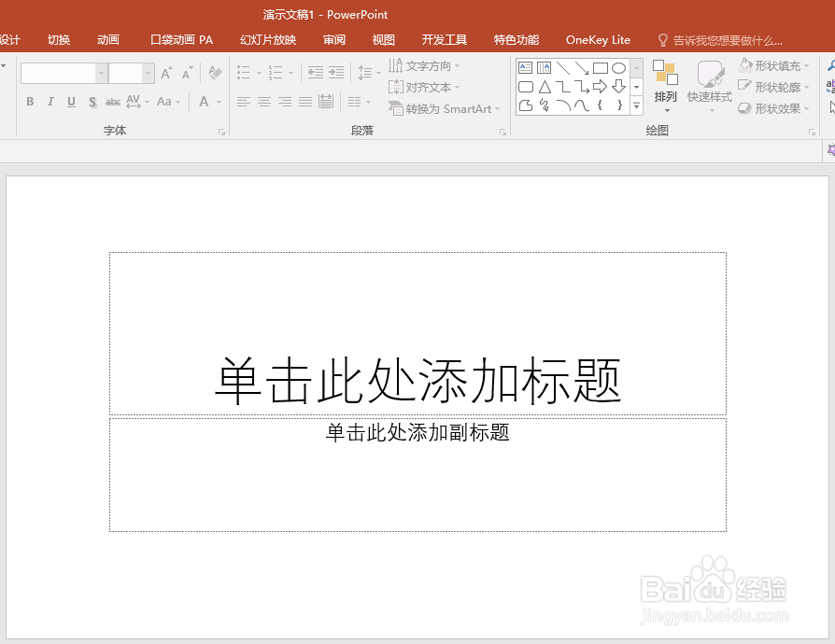
Task: Clear all formatting with eraser icon
Action: click(215, 73)
